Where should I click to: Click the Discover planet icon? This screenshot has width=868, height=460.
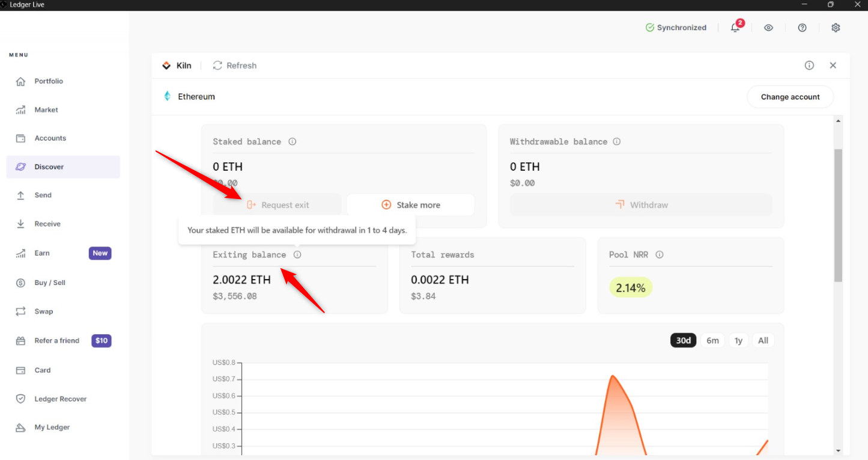click(x=20, y=167)
